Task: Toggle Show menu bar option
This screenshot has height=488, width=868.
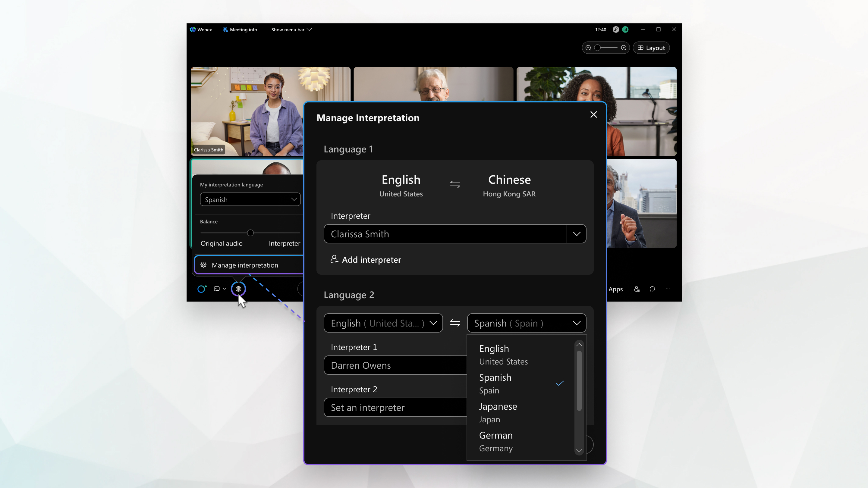Action: pyautogui.click(x=291, y=29)
